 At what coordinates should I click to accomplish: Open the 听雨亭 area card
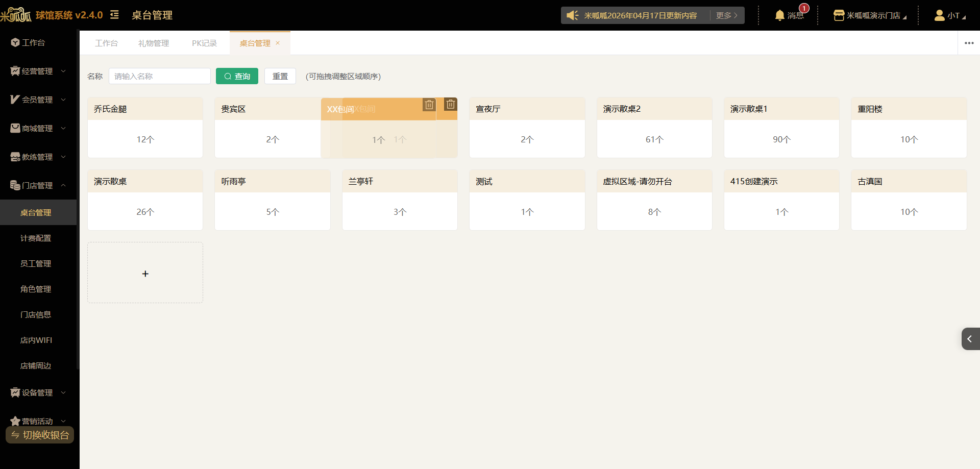pos(273,200)
